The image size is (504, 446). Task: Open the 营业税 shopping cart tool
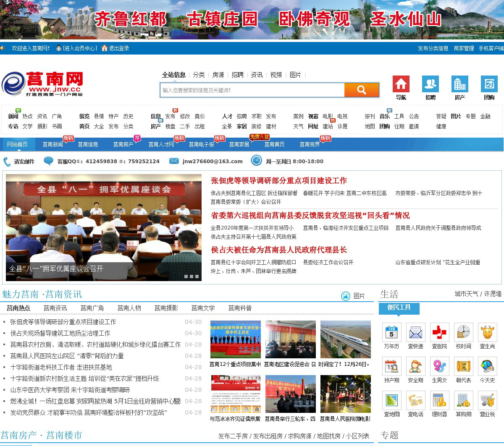click(x=487, y=400)
